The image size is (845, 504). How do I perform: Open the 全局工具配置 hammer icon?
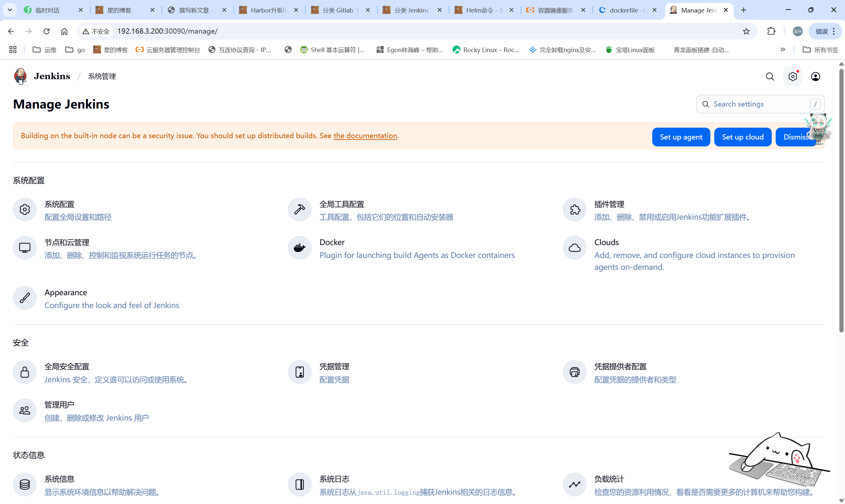click(x=299, y=209)
